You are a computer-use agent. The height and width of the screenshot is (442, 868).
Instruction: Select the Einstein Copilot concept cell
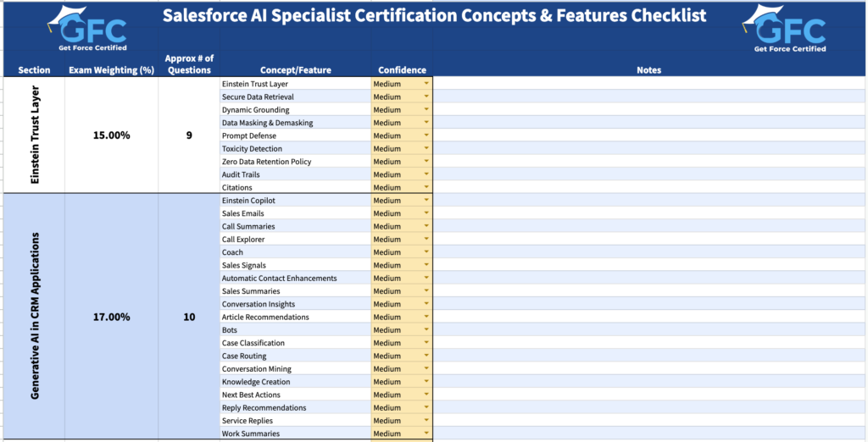pos(296,201)
